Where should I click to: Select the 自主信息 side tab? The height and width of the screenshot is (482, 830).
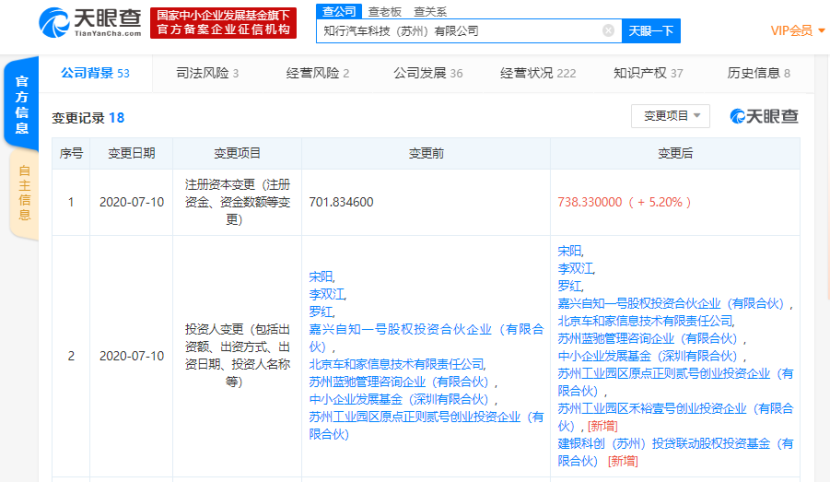(x=24, y=192)
